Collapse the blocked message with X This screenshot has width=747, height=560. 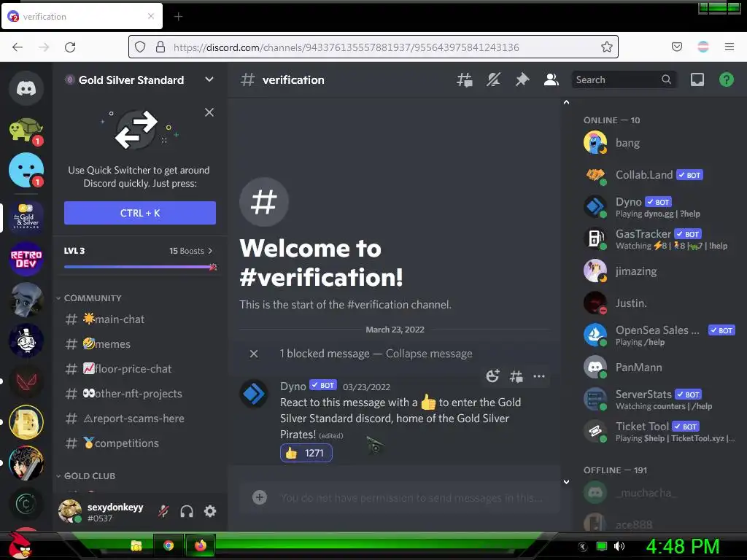coord(254,354)
